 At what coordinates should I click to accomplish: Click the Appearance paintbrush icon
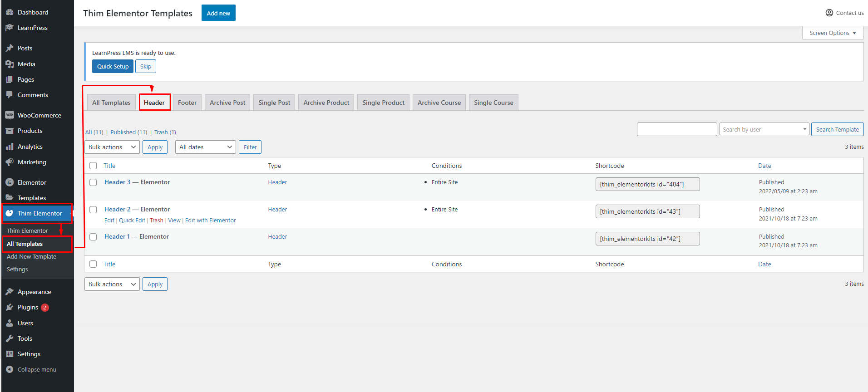[10, 292]
